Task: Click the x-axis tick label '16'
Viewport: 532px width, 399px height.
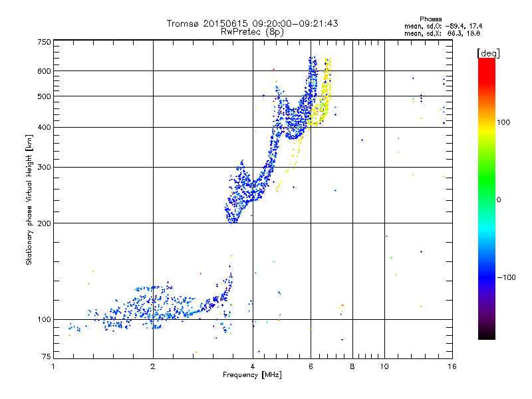Action: [452, 366]
